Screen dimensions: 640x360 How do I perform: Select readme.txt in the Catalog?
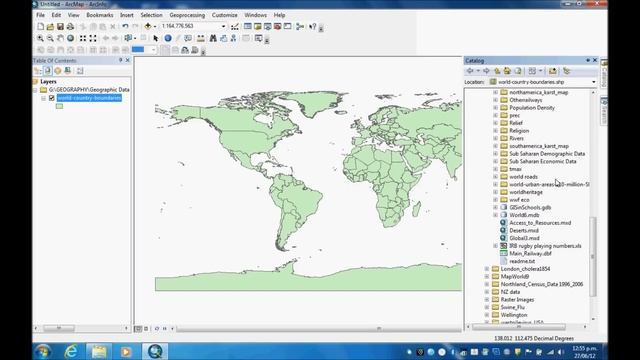coord(522,261)
